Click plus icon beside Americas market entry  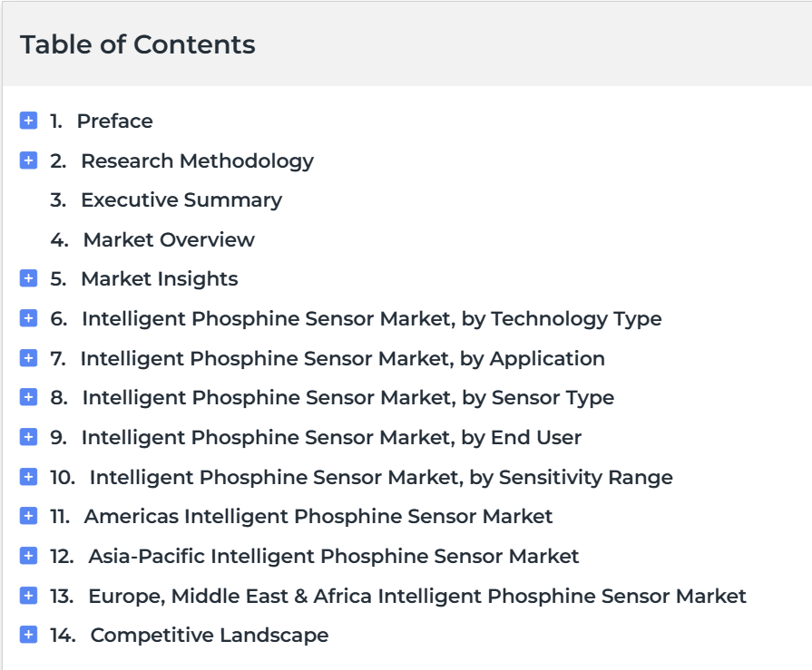pos(28,516)
